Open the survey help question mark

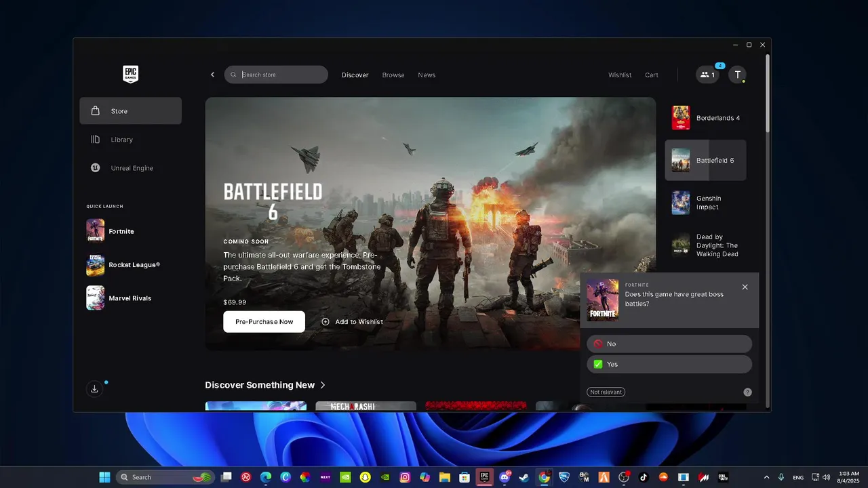[747, 392]
